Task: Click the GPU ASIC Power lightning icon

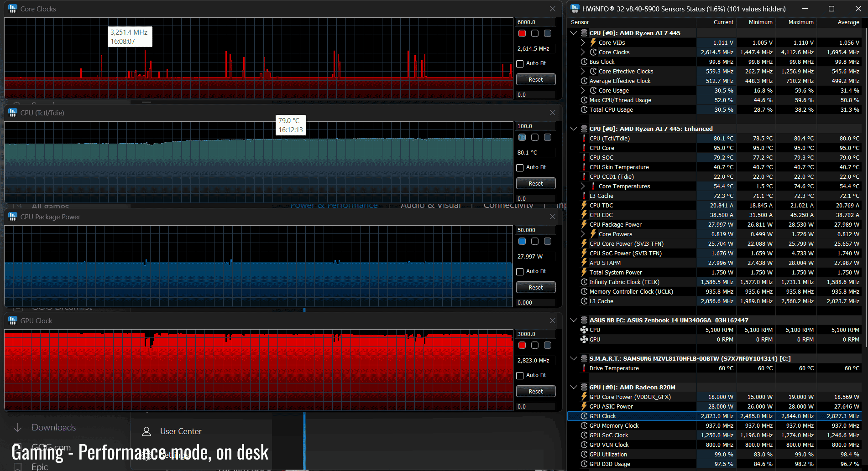Action: (x=584, y=406)
